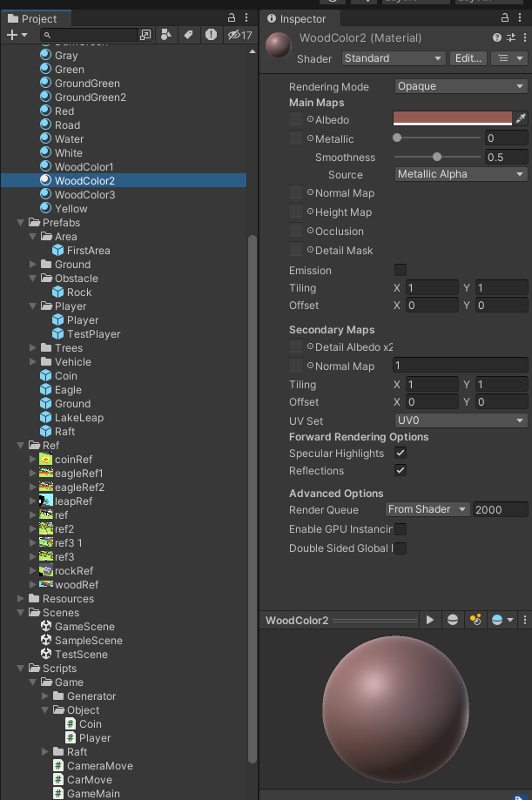Click the Project search field
This screenshot has width=532, height=800.
[x=90, y=35]
